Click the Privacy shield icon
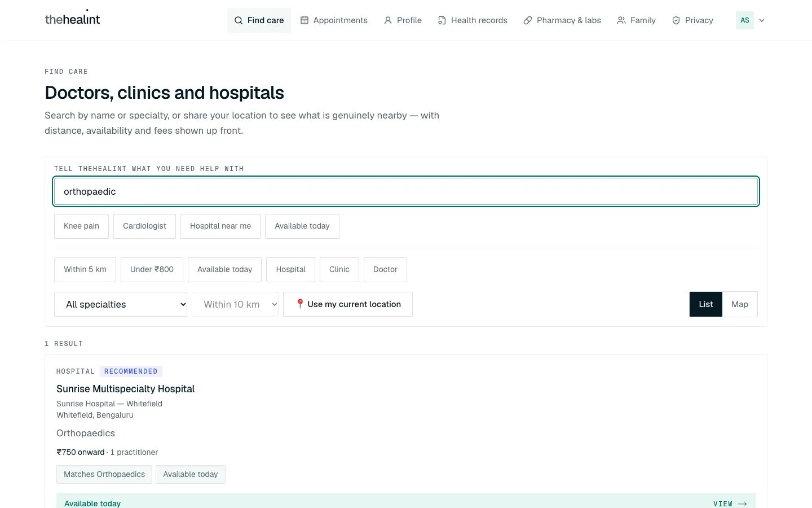This screenshot has width=812, height=508. click(676, 20)
